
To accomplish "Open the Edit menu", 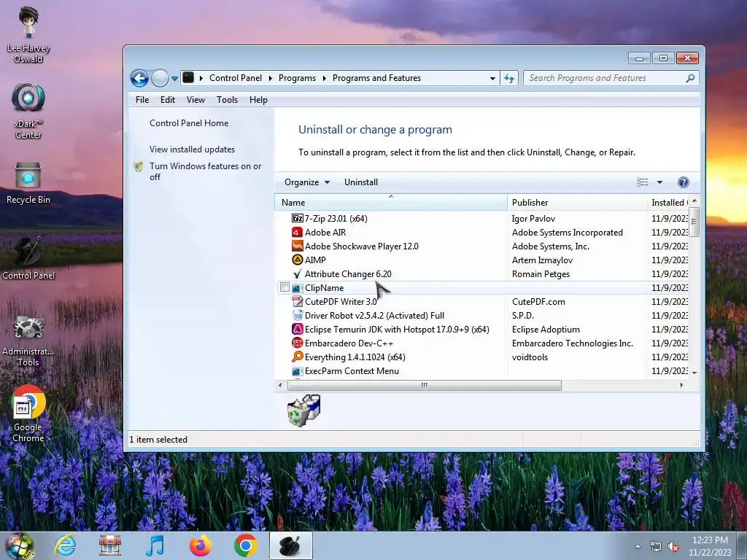I will (x=168, y=100).
